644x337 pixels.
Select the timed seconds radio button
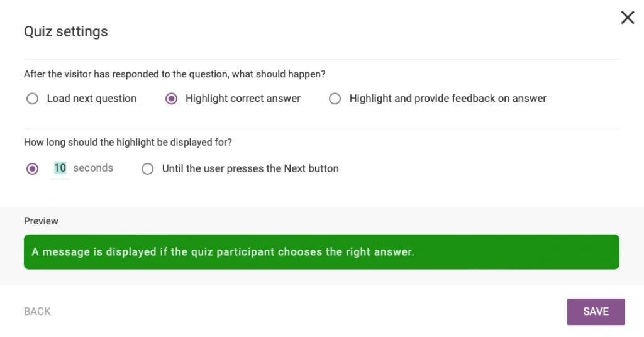click(x=32, y=168)
